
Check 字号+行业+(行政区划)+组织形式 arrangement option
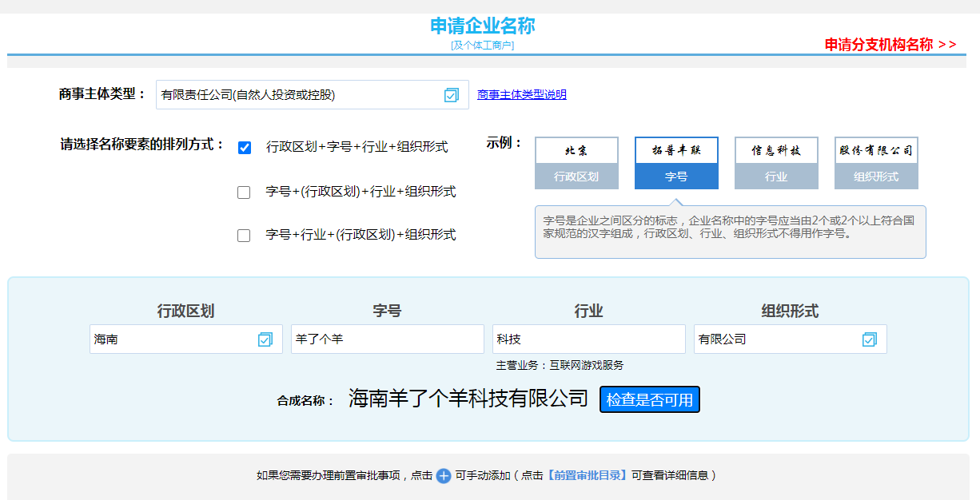coord(244,236)
